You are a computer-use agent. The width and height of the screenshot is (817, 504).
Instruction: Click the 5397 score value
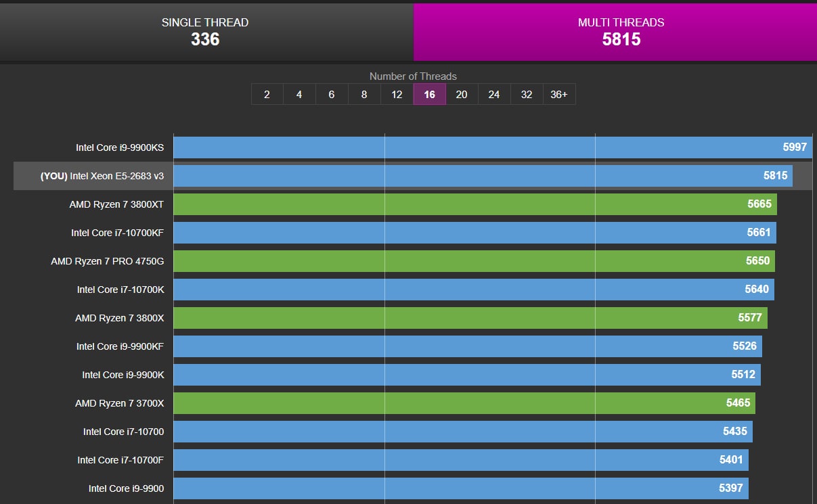point(731,488)
